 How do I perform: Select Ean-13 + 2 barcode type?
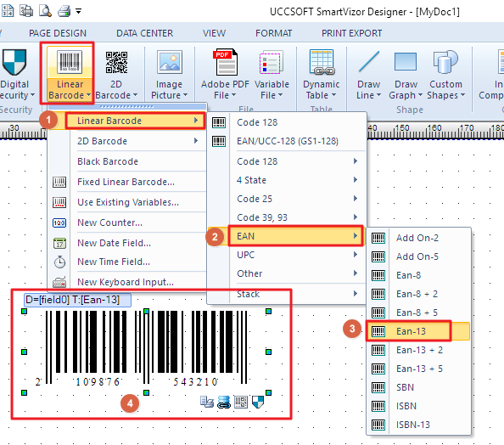pos(418,350)
